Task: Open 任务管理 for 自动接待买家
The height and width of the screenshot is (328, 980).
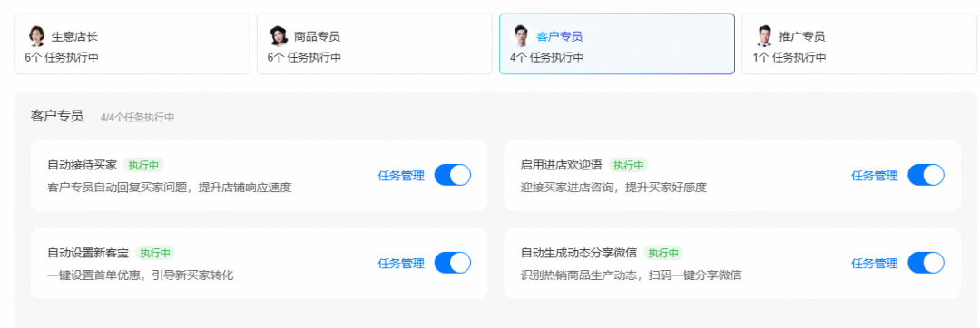Action: [401, 176]
